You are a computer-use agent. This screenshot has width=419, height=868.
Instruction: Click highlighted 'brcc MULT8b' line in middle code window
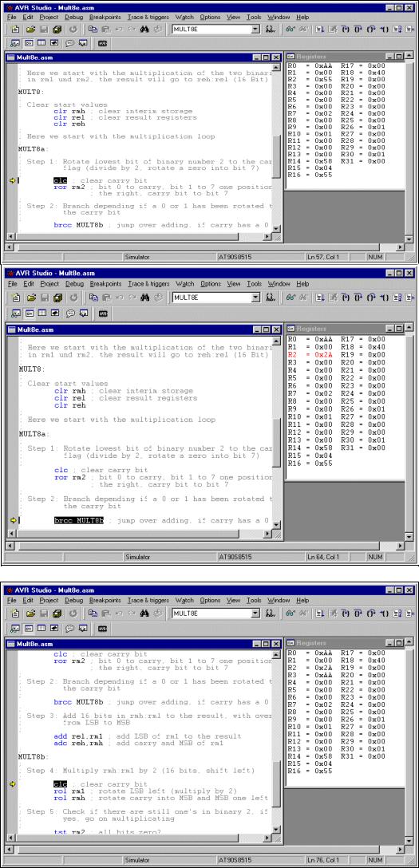[78, 520]
